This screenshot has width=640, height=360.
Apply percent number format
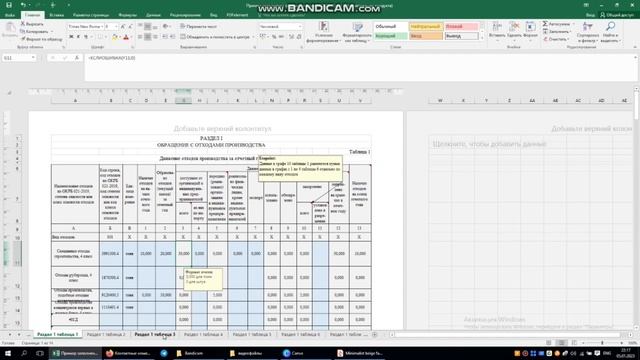(274, 37)
